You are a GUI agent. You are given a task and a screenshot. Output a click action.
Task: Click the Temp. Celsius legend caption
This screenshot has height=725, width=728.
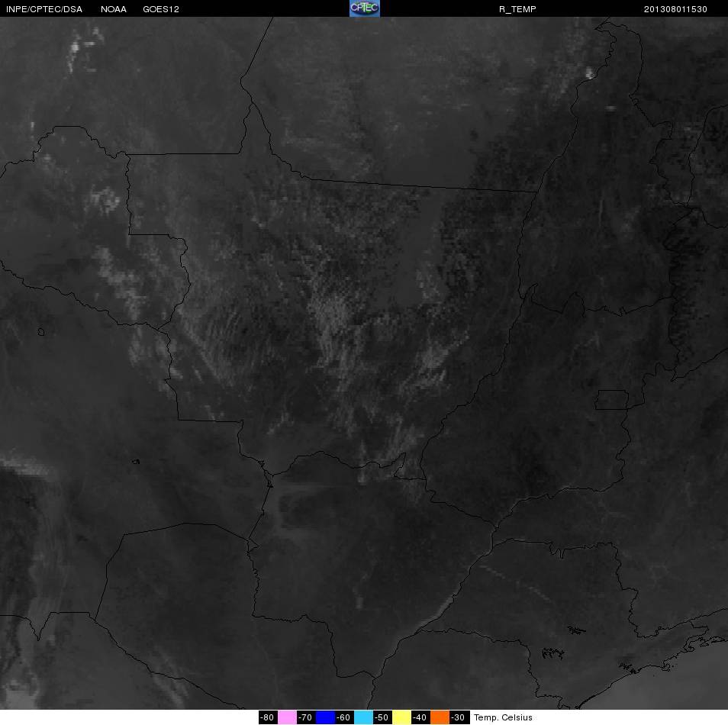pyautogui.click(x=503, y=717)
